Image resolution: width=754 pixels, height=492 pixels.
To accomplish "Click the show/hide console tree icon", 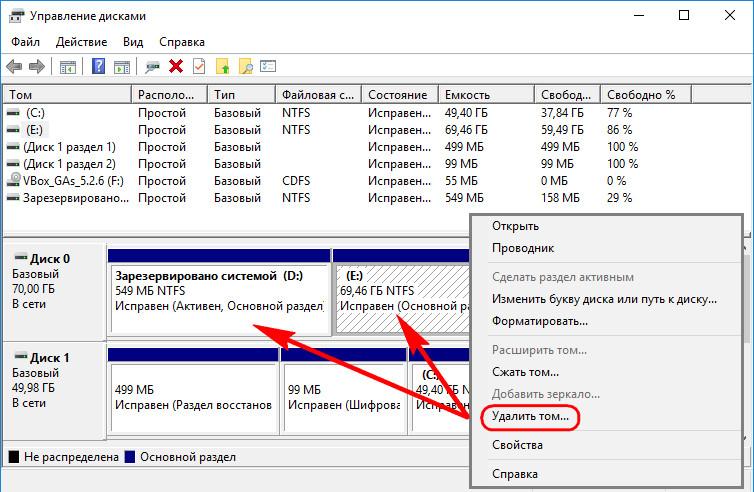I will click(68, 66).
